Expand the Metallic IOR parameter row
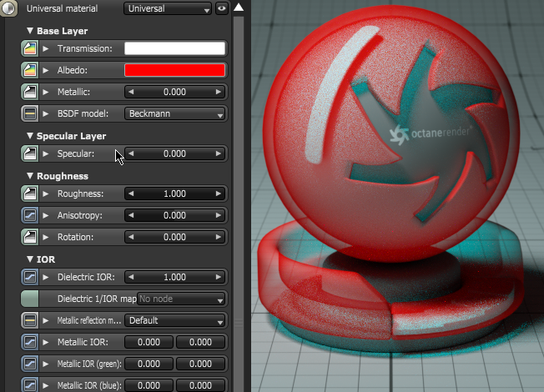Screen dimensions: 544x392 point(46,342)
